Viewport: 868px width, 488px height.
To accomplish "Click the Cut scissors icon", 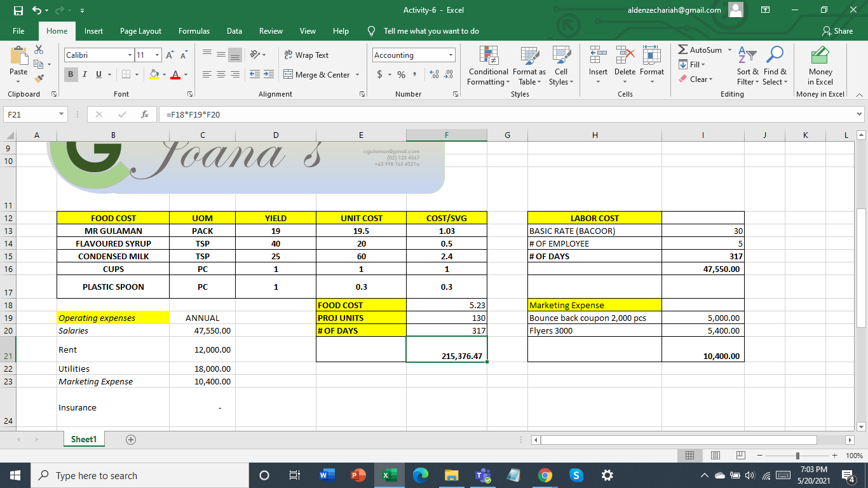I will pyautogui.click(x=39, y=50).
